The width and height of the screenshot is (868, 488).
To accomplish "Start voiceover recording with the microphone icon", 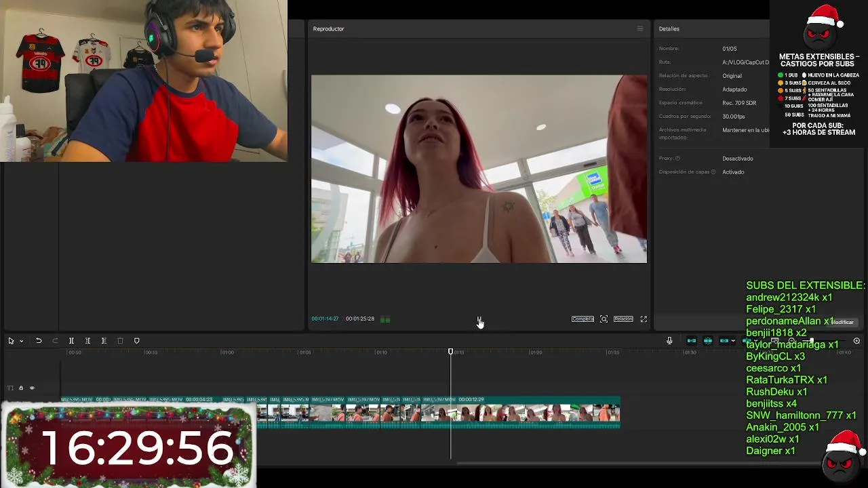I will 669,341.
